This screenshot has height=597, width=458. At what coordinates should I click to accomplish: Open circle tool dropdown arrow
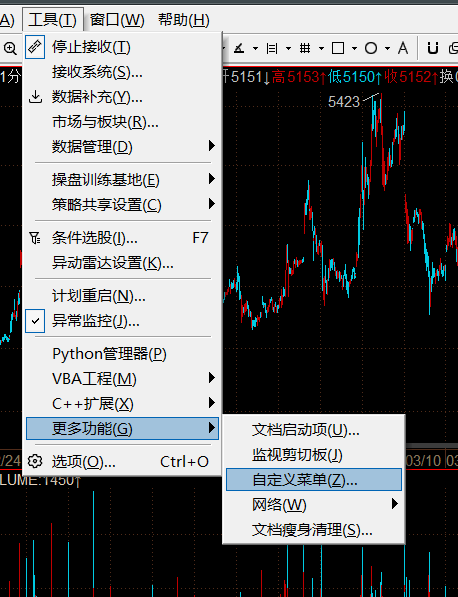coord(388,49)
